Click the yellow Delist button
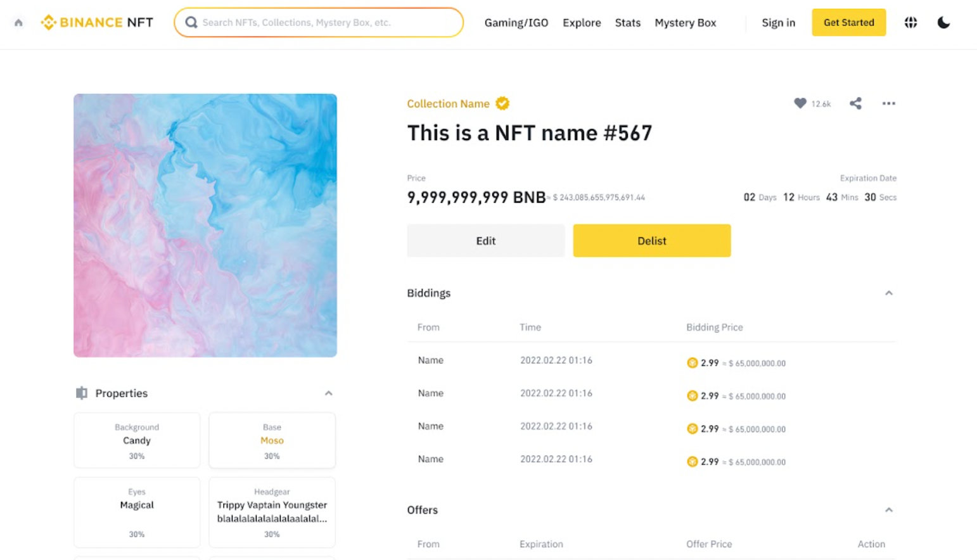The height and width of the screenshot is (560, 977). (x=651, y=241)
